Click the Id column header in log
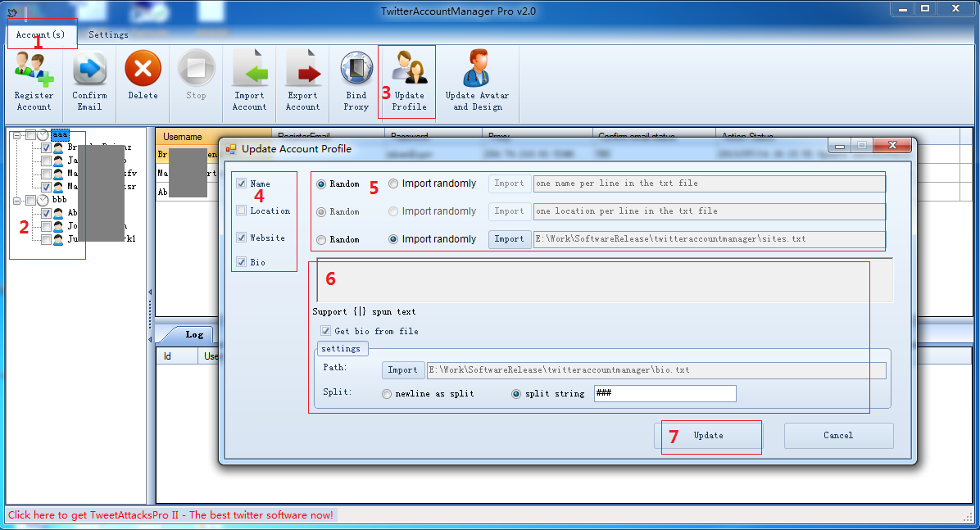This screenshot has width=980, height=530. [178, 356]
